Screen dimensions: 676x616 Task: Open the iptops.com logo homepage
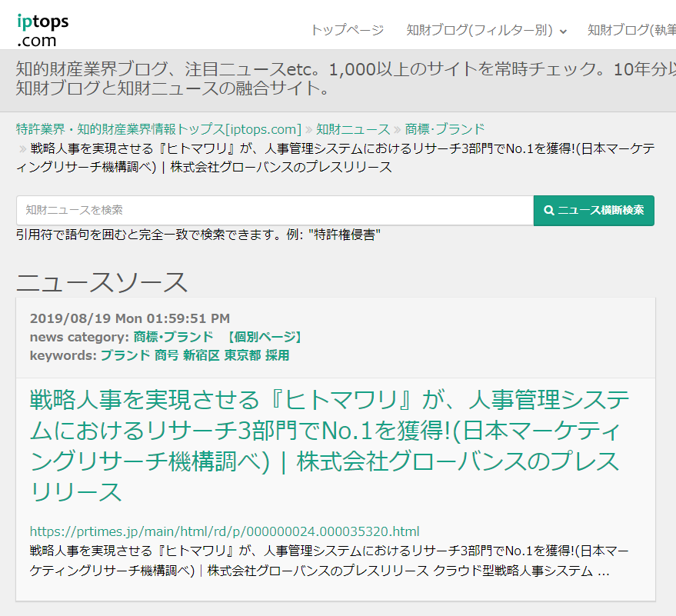pos(42,30)
